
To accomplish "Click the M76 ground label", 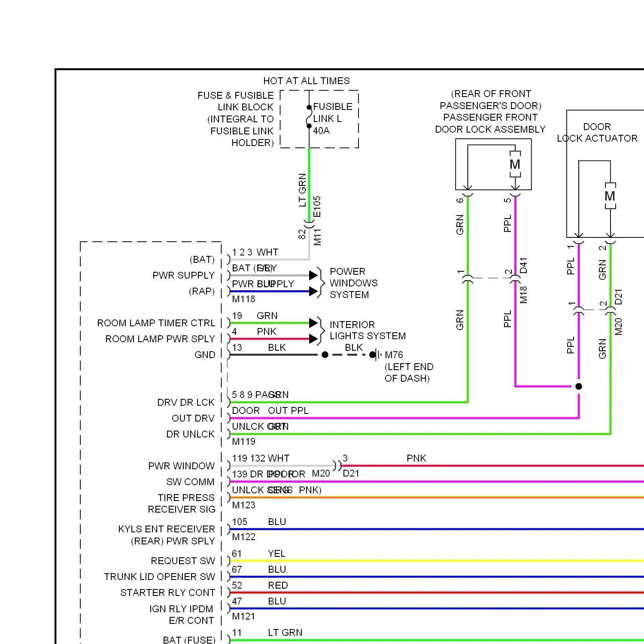I will click(394, 355).
